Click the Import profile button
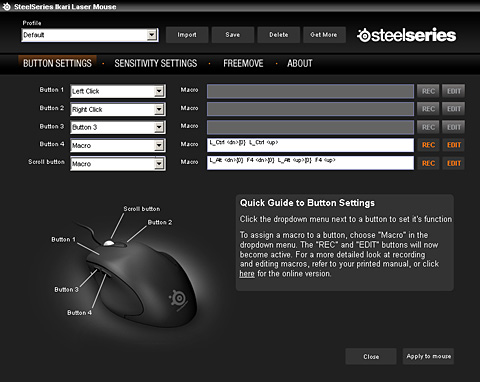 [x=187, y=35]
